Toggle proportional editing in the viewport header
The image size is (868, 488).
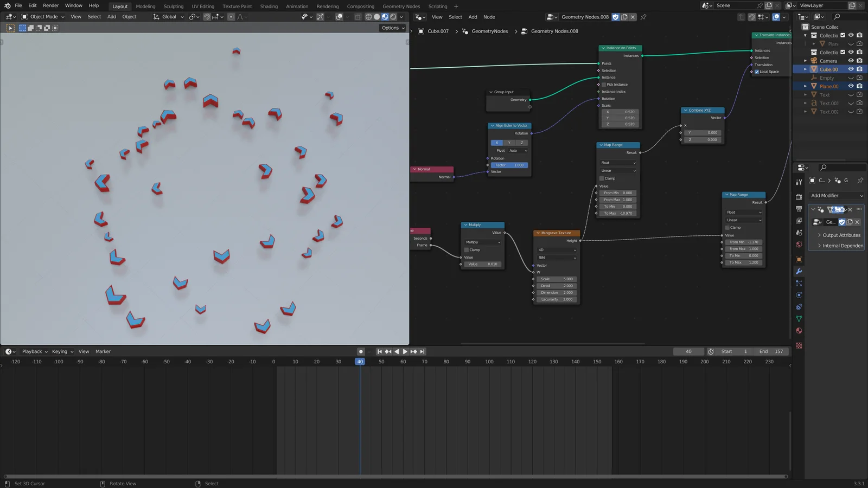pyautogui.click(x=231, y=17)
